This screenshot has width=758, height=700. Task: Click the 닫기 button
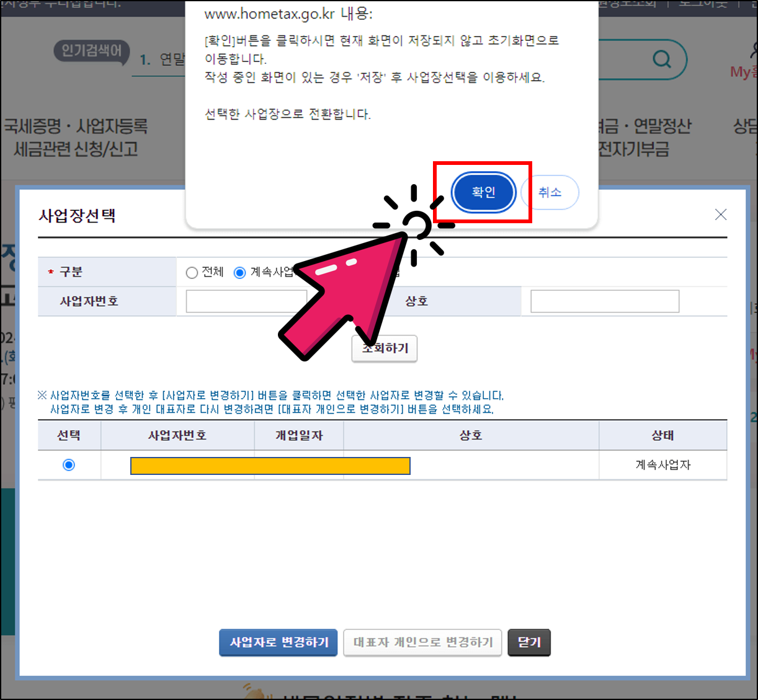click(x=529, y=642)
